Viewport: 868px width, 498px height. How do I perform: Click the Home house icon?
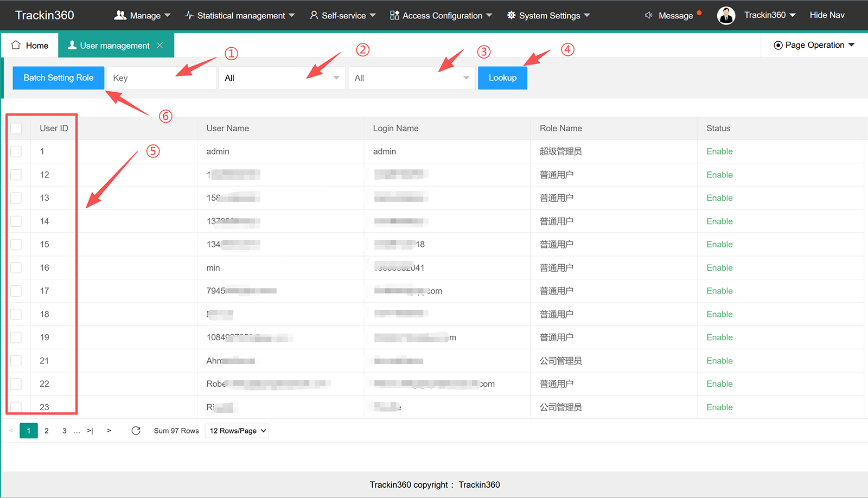tap(16, 45)
